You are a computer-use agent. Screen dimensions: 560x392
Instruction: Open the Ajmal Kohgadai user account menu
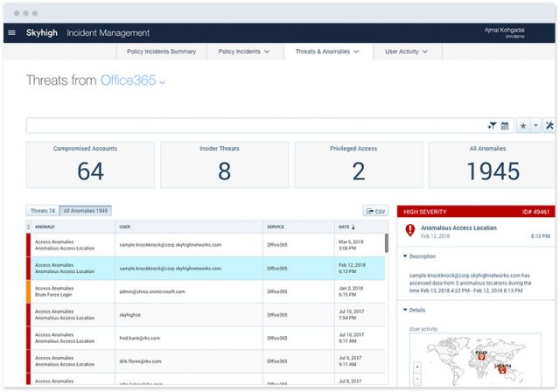pyautogui.click(x=504, y=32)
